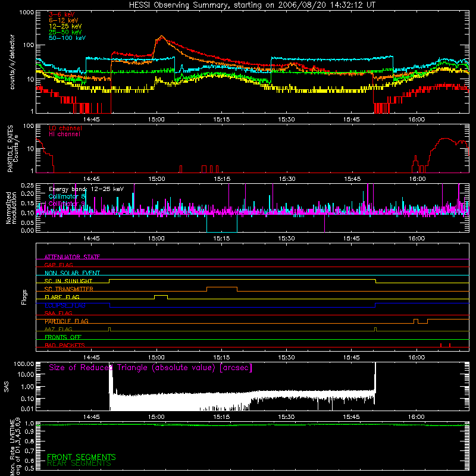The image size is (476, 476).
Task: Click the '100.00' tick on SAS axis
Action: click(24, 364)
